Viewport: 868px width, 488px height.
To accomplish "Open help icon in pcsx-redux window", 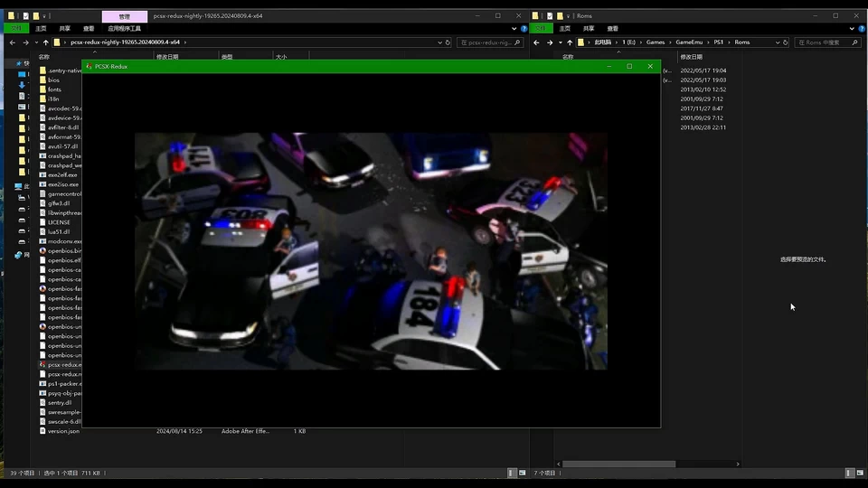I will [524, 29].
